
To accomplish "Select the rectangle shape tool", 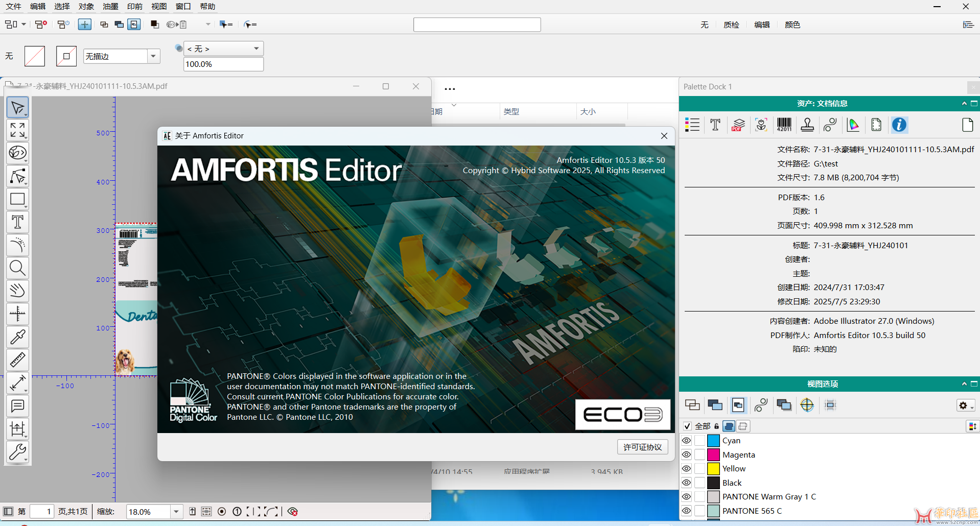I will coord(17,199).
